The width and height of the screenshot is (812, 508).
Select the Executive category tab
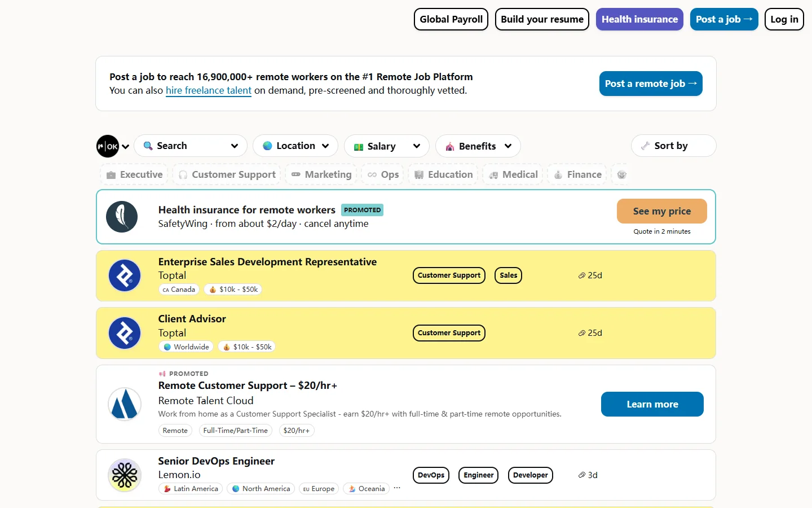click(x=135, y=174)
